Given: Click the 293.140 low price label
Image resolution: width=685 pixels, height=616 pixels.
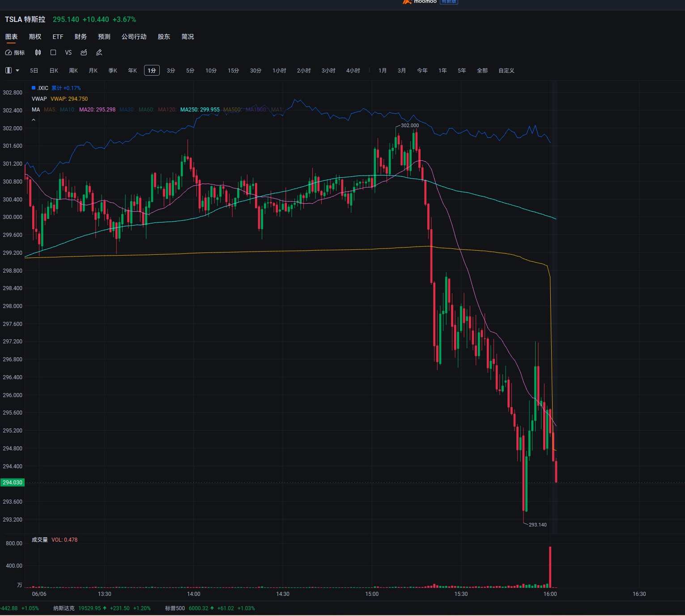Looking at the screenshot, I should pos(538,525).
